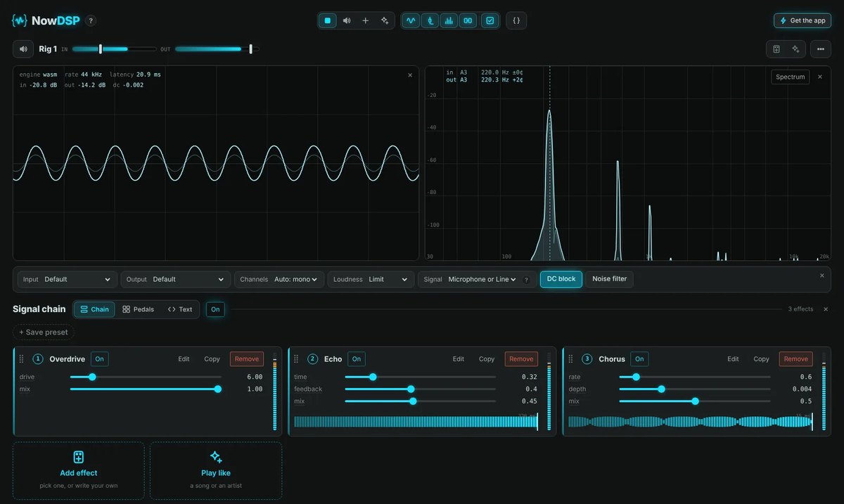Screen dimensions: 844x504
Task: Switch to the Pedals view tab
Action: pos(138,309)
